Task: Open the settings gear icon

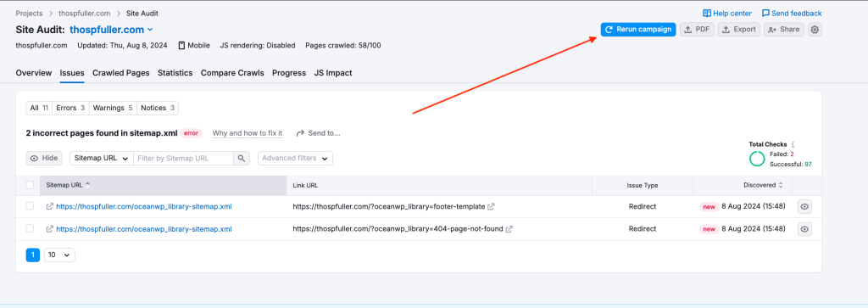Action: tap(815, 30)
